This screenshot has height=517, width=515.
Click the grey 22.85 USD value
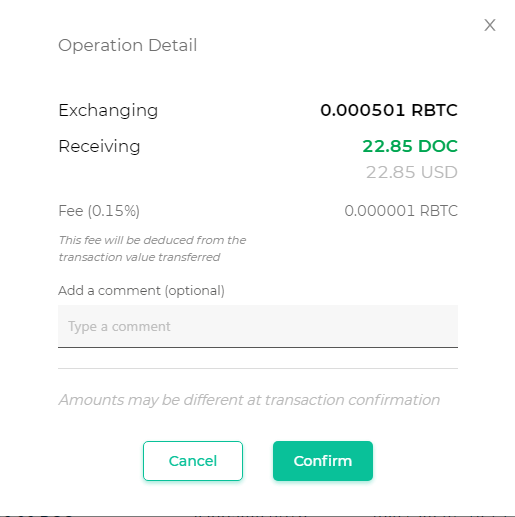(412, 172)
